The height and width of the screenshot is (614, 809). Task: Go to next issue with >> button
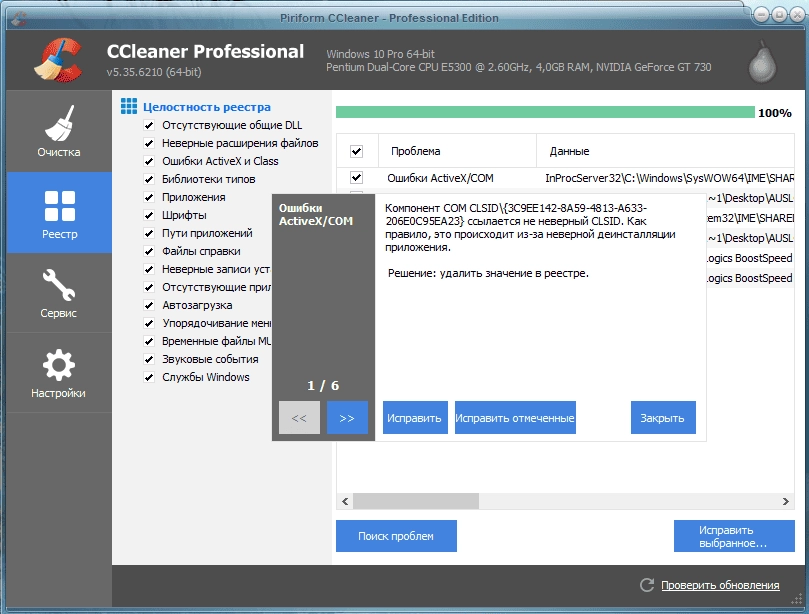tap(347, 417)
